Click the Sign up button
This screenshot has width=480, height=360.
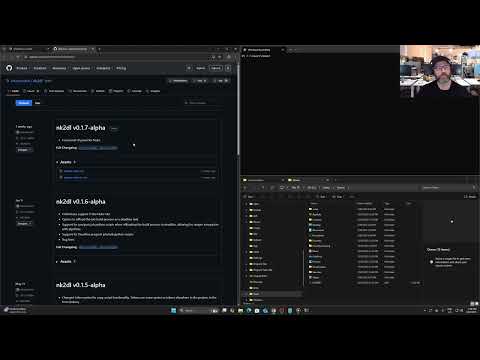tap(216, 68)
